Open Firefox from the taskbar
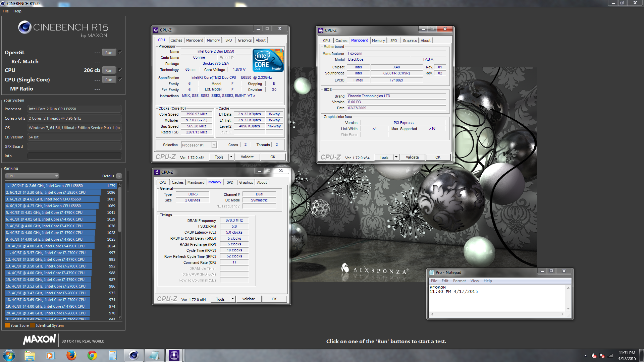Image resolution: width=644 pixels, height=362 pixels. click(x=71, y=355)
